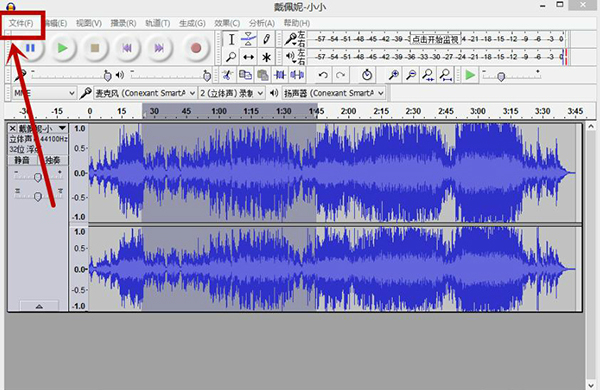This screenshot has width=600, height=390.
Task: Mute the track with 静音 button
Action: pyautogui.click(x=22, y=160)
